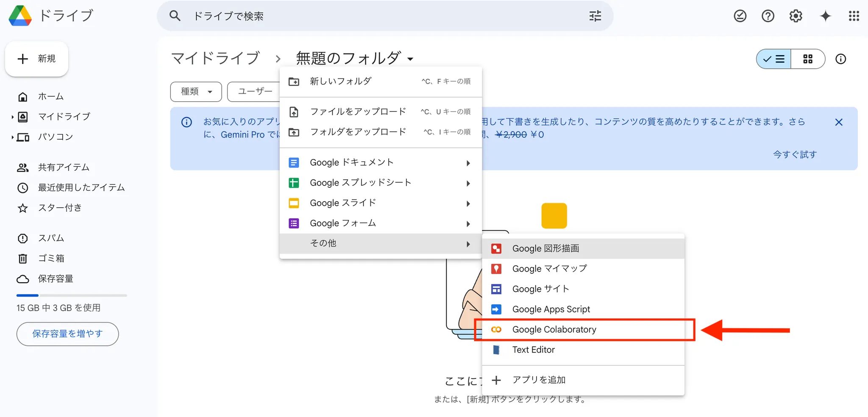Click the Colaboratory CO icon

coord(496,329)
